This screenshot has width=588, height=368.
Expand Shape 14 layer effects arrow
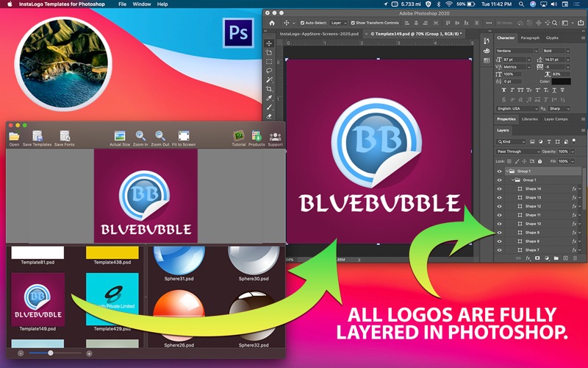coord(580,189)
